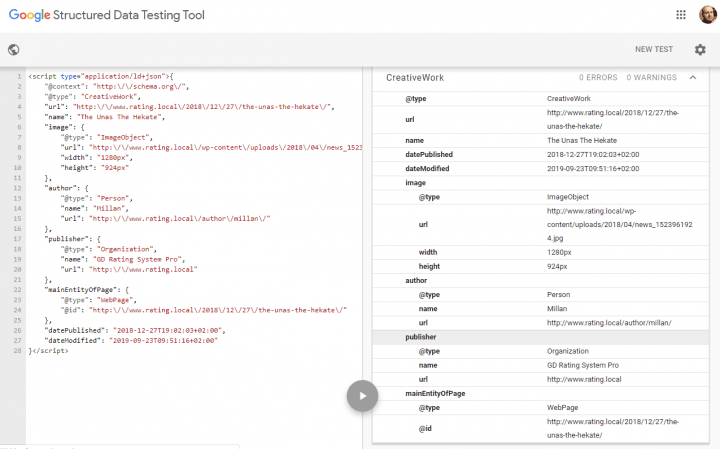
Task: Click the publisher url http://www.rating.local
Action: pyautogui.click(x=584, y=380)
